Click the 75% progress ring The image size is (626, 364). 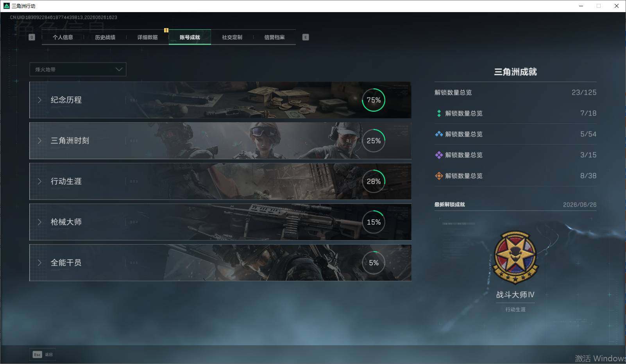pyautogui.click(x=374, y=100)
